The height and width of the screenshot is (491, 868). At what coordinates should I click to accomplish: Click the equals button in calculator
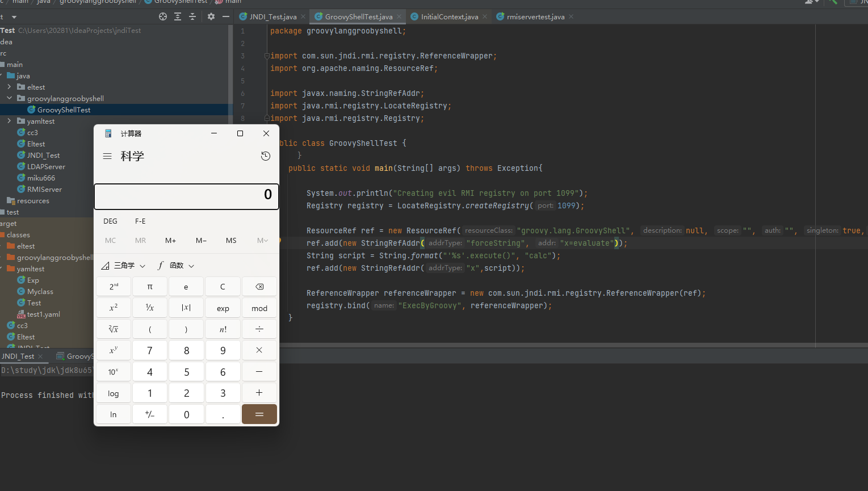pyautogui.click(x=259, y=414)
